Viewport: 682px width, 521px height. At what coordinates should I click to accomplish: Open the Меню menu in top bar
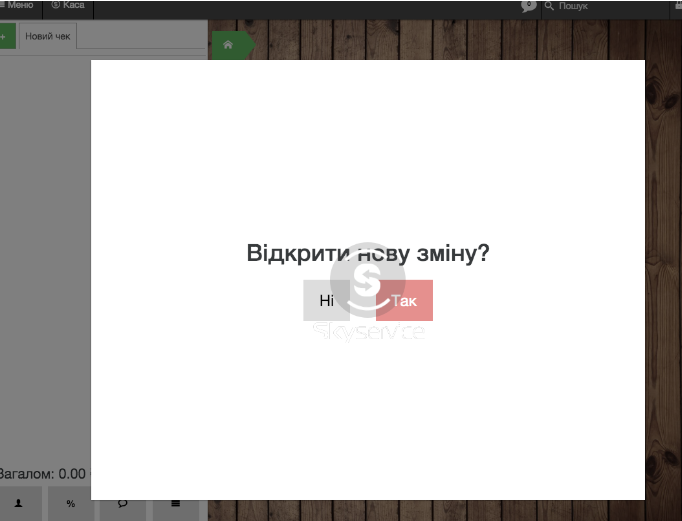coord(18,6)
